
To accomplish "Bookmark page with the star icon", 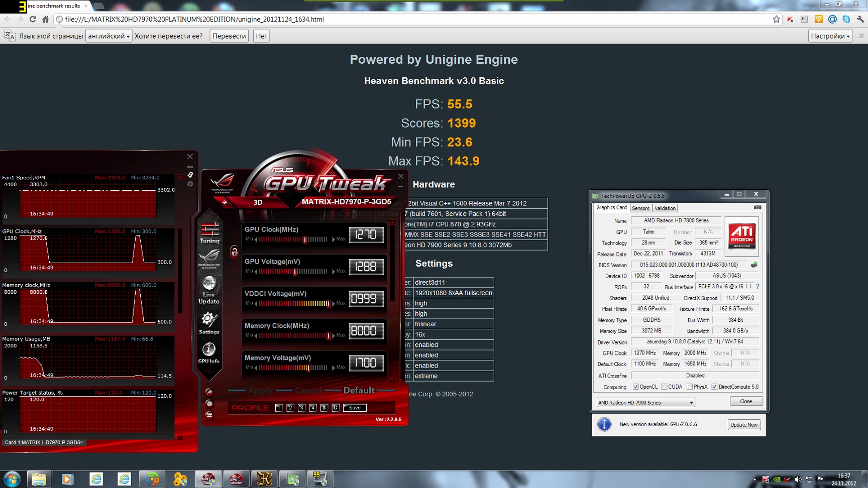I will pos(776,19).
